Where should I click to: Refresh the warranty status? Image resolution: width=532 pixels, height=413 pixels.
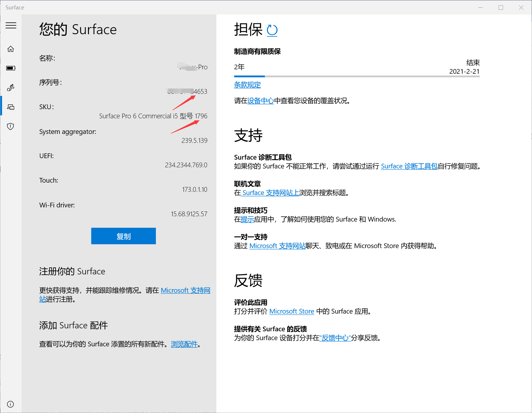tap(272, 30)
